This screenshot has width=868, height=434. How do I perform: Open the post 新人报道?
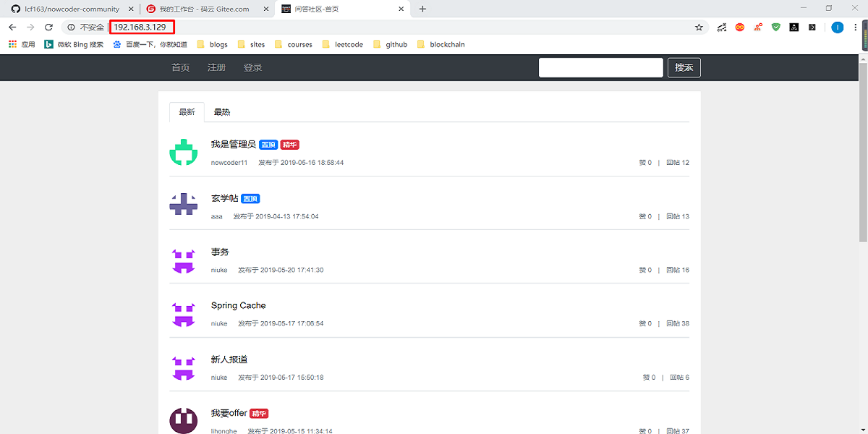tap(229, 359)
